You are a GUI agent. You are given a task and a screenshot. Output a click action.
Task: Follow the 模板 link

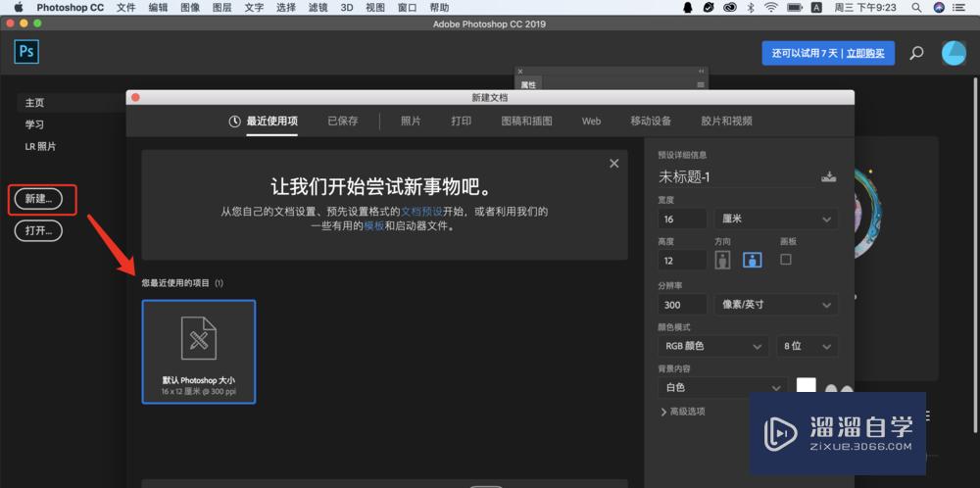373,226
